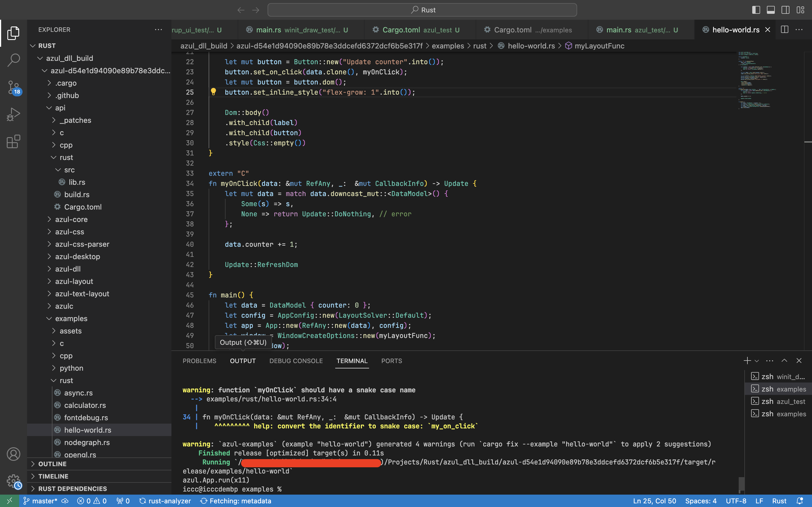Open the new terminal launch profile dropdown
812x507 pixels.
757,361
